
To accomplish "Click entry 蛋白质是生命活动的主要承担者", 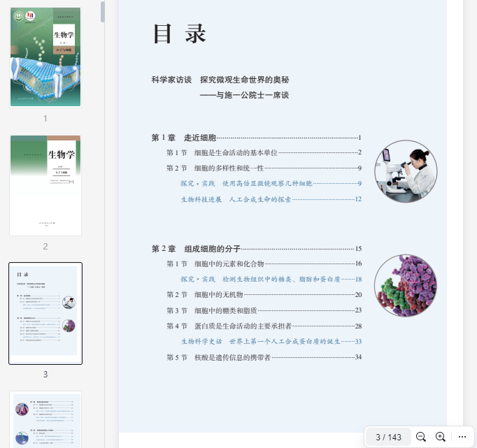I will pyautogui.click(x=264, y=326).
